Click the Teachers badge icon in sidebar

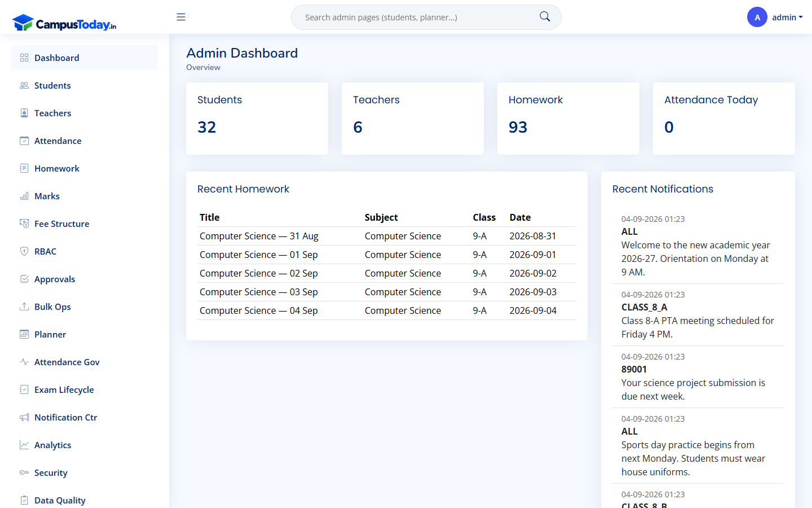coord(24,113)
